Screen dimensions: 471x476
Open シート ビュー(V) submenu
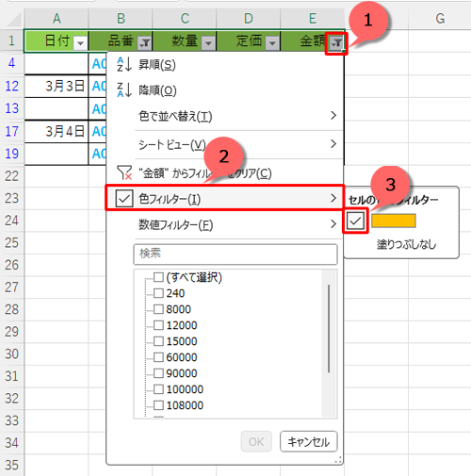224,144
